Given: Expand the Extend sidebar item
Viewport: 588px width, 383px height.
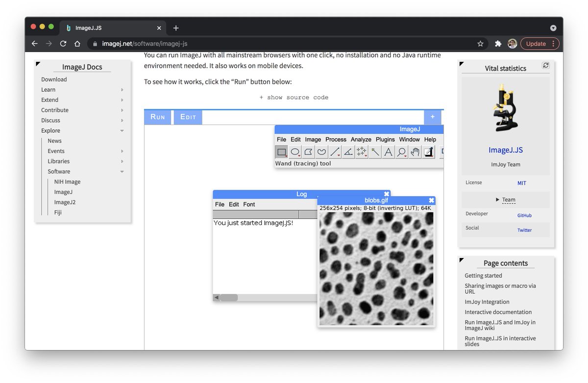Looking at the screenshot, I should pos(122,100).
